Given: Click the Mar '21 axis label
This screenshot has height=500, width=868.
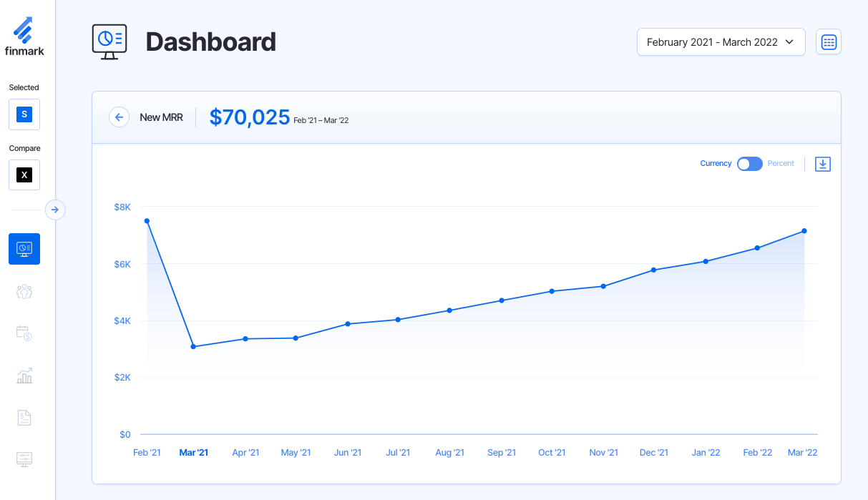Looking at the screenshot, I should tap(193, 453).
